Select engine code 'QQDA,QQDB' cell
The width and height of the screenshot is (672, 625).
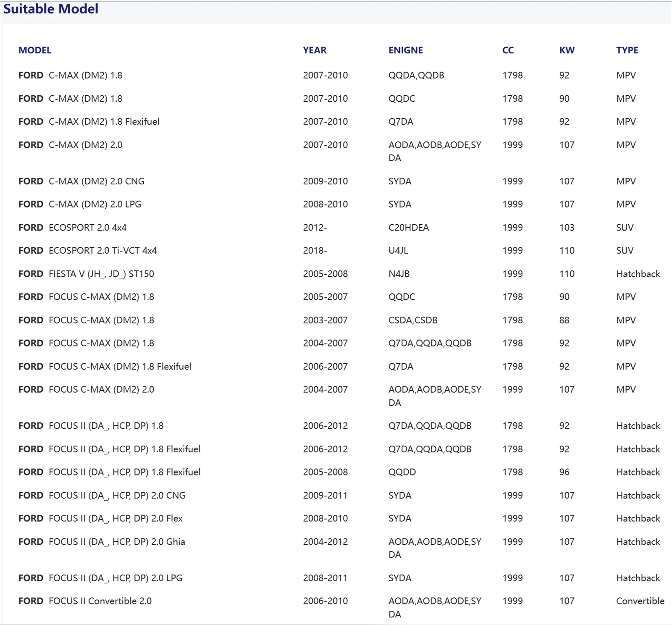coord(416,75)
